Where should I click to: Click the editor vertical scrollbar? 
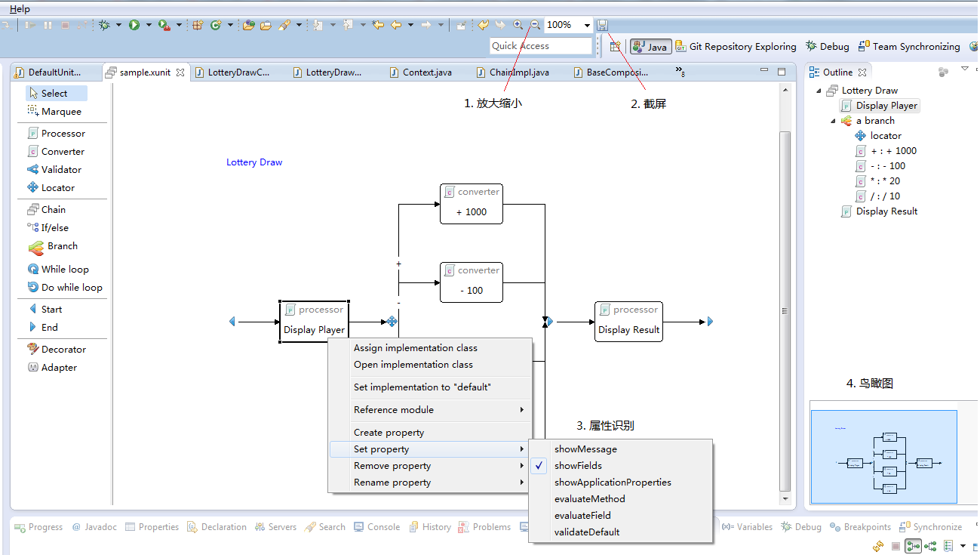coord(785,310)
